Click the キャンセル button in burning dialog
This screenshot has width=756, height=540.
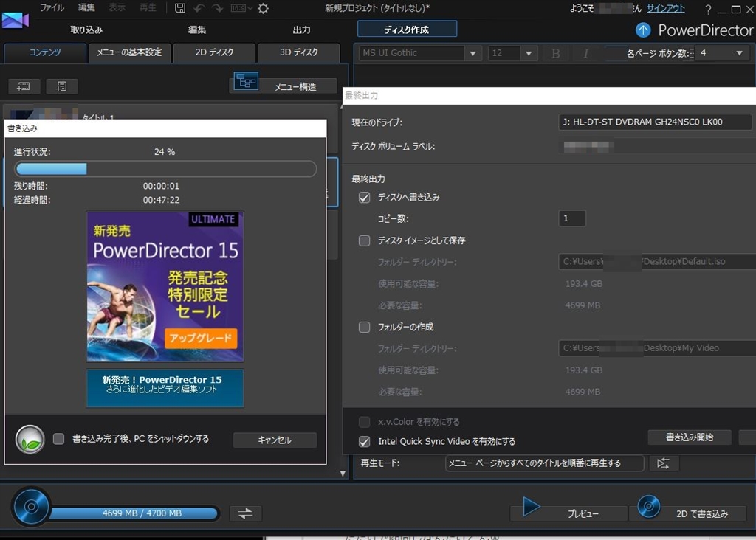(x=275, y=440)
